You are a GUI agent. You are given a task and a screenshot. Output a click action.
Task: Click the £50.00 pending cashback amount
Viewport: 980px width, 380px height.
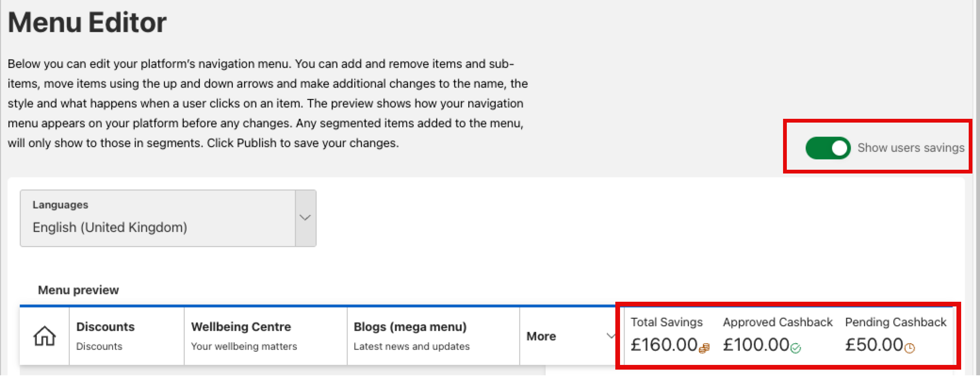(x=874, y=345)
